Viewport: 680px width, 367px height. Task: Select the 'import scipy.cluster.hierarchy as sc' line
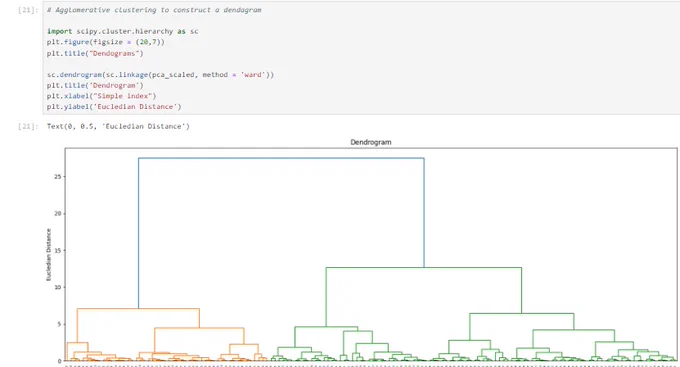[x=123, y=31]
